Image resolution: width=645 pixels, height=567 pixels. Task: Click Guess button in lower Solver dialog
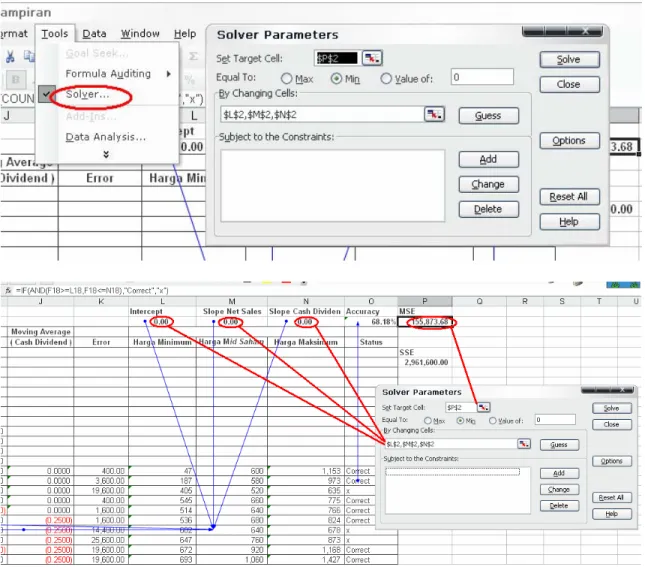tap(559, 445)
